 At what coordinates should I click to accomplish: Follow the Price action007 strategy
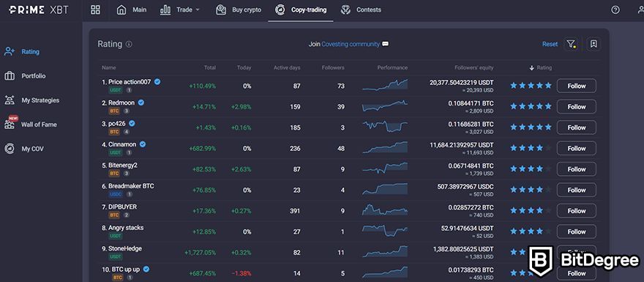pos(576,86)
